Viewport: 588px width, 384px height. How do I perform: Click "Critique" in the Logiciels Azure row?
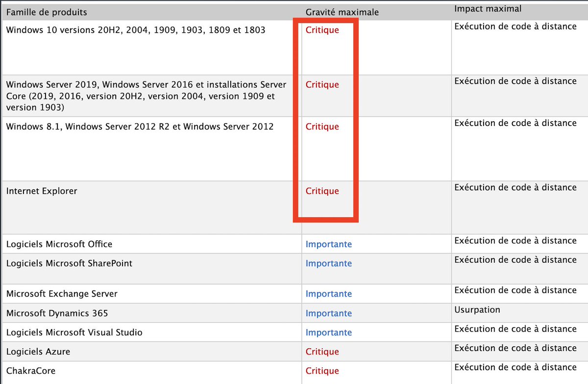pos(322,352)
